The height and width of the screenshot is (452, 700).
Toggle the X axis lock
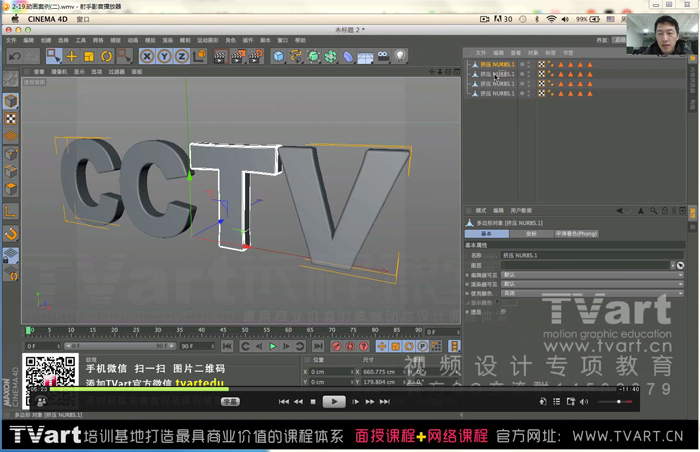(x=147, y=56)
